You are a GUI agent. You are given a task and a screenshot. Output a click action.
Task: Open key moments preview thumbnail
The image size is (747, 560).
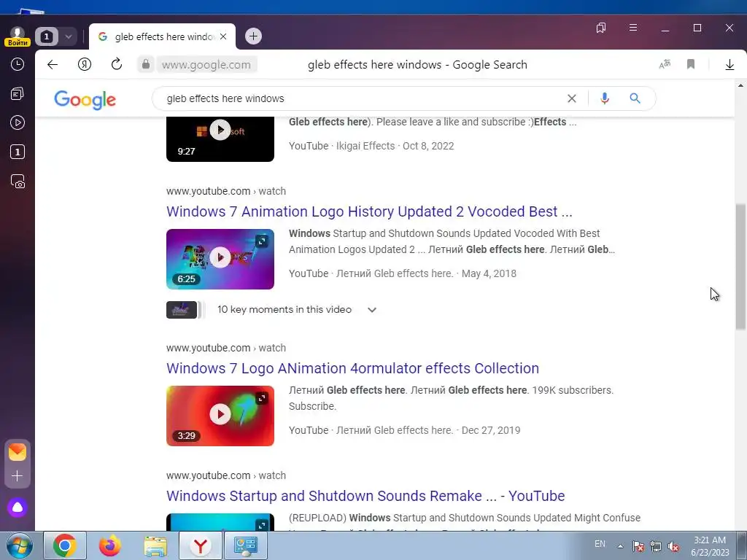tap(182, 310)
